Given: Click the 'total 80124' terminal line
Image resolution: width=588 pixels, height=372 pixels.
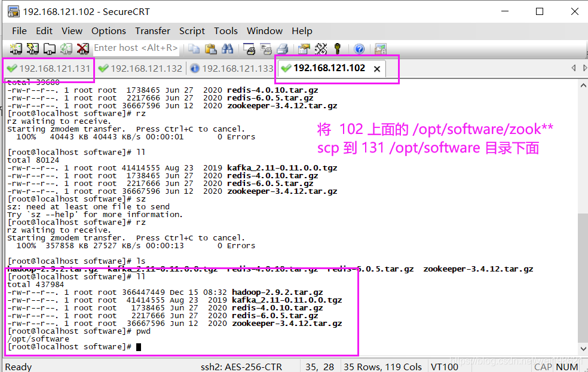Looking at the screenshot, I should (x=33, y=160).
